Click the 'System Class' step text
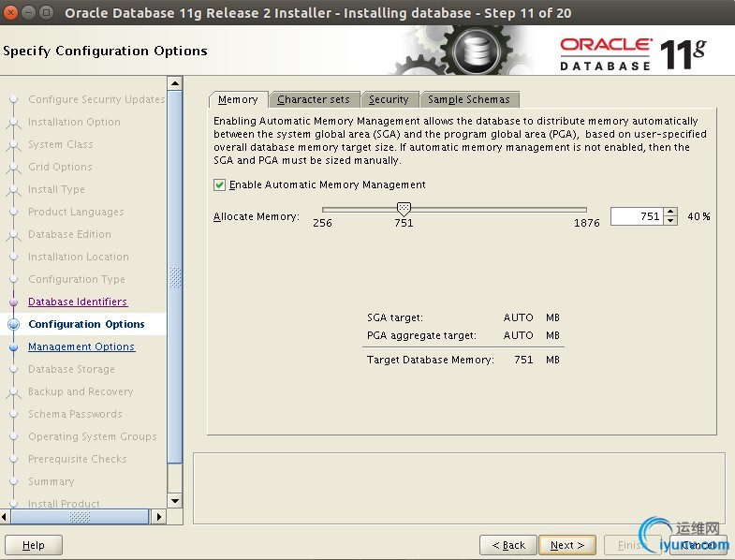The image size is (735, 560). pos(61,144)
